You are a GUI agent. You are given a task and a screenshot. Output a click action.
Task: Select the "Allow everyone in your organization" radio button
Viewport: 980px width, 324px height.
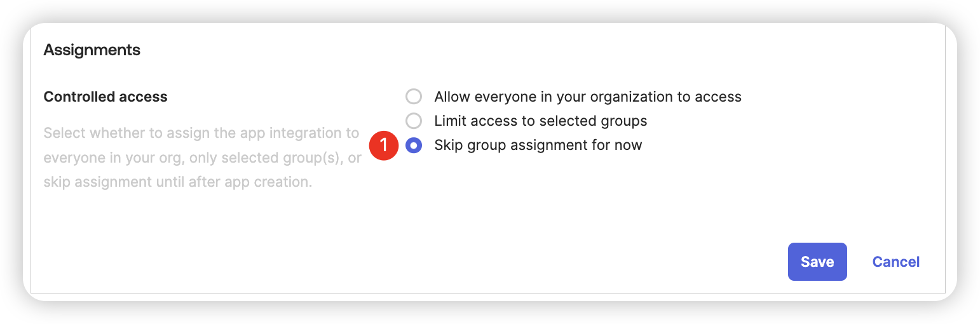414,97
